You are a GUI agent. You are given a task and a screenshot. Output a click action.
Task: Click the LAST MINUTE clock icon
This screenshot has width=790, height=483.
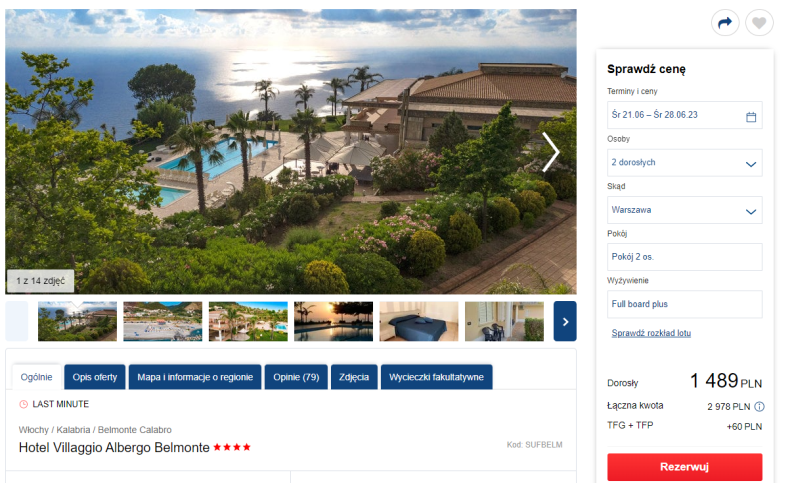click(x=23, y=404)
